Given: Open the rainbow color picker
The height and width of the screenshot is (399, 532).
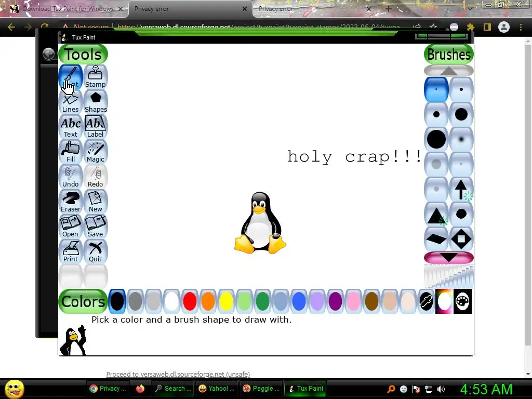Looking at the screenshot, I should 444,301.
